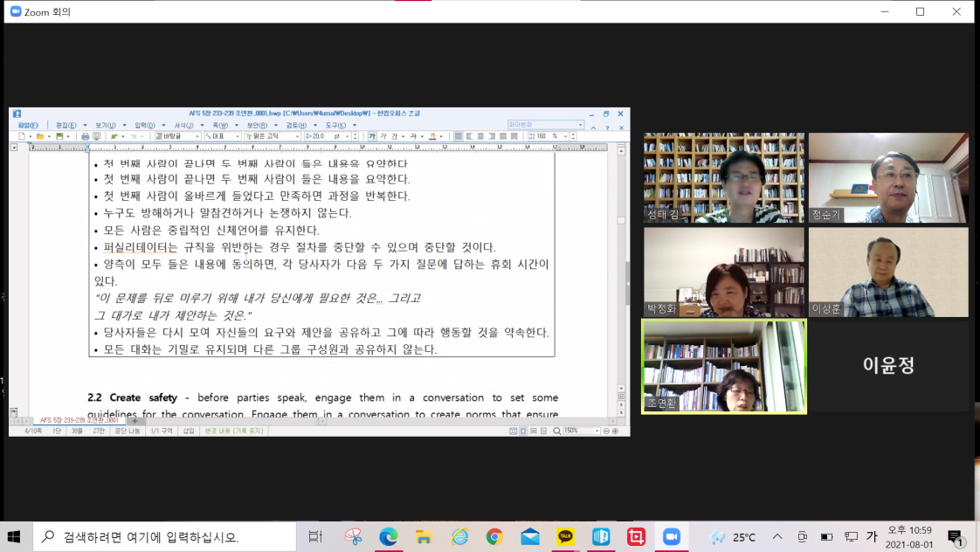Click the print preview icon
The image size is (980, 552).
click(x=95, y=136)
